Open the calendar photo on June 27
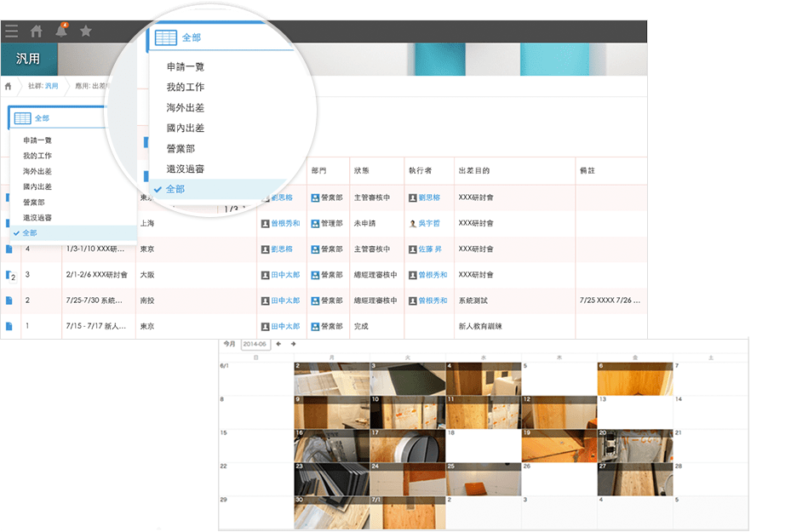 (x=635, y=479)
